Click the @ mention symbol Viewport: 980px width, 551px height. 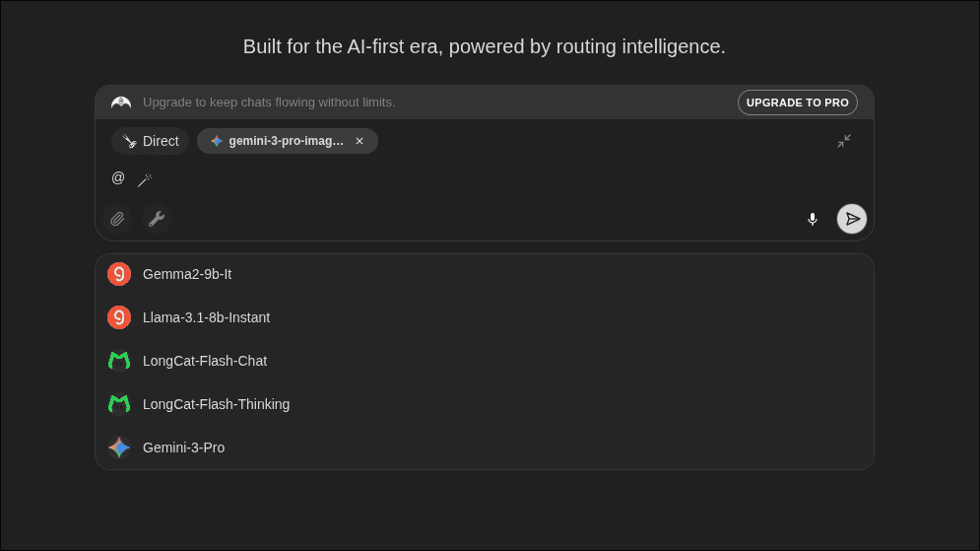click(118, 178)
